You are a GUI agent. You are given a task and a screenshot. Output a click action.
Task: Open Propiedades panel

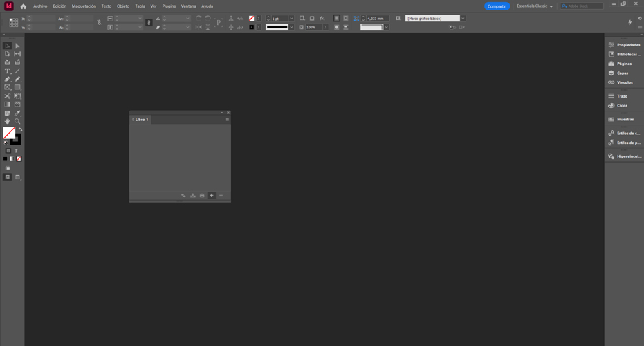pos(624,45)
